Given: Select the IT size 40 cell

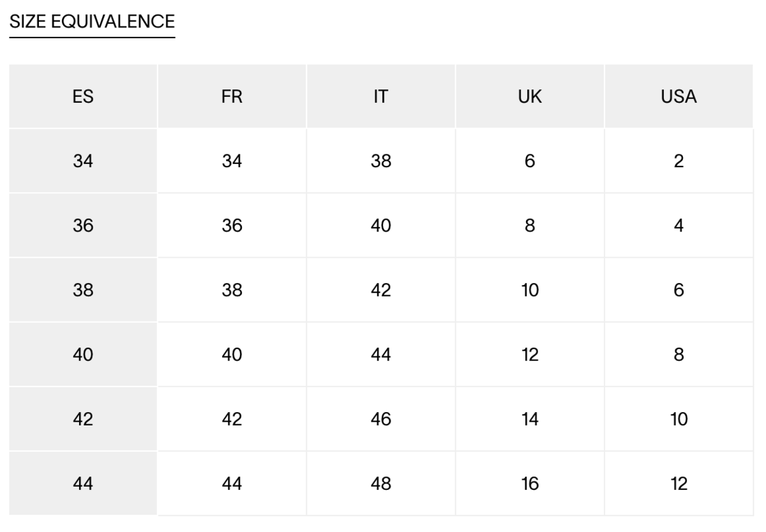Looking at the screenshot, I should pyautogui.click(x=380, y=226).
